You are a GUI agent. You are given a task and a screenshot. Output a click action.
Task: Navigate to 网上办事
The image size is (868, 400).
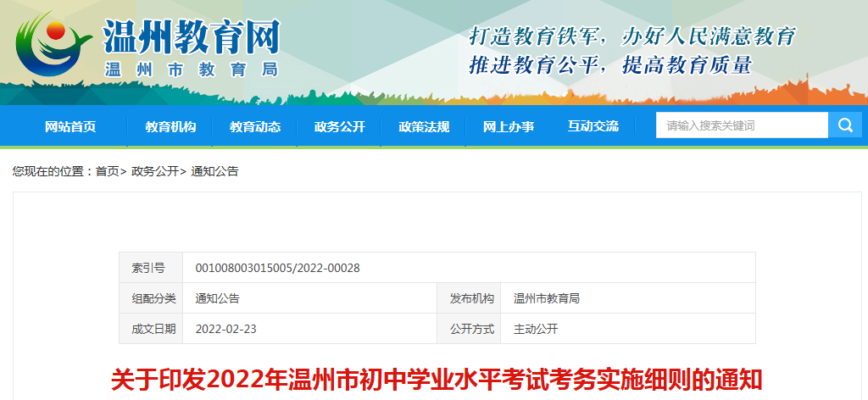pos(509,127)
